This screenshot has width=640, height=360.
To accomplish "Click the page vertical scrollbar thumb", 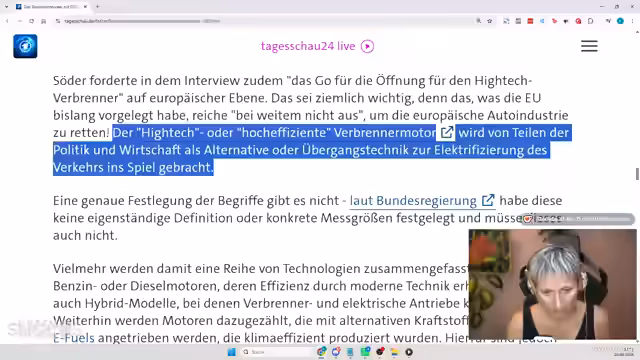I will click(637, 173).
